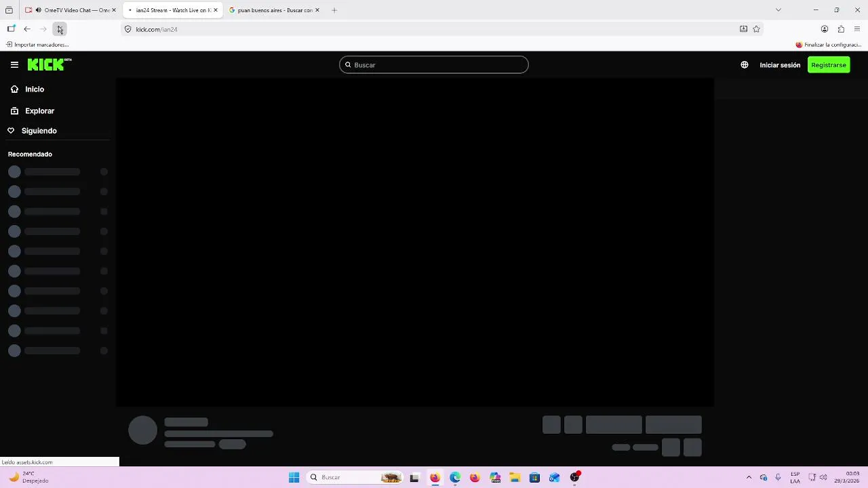Viewport: 868px width, 488px height.
Task: Close the puan buenos aires tab
Action: (317, 10)
